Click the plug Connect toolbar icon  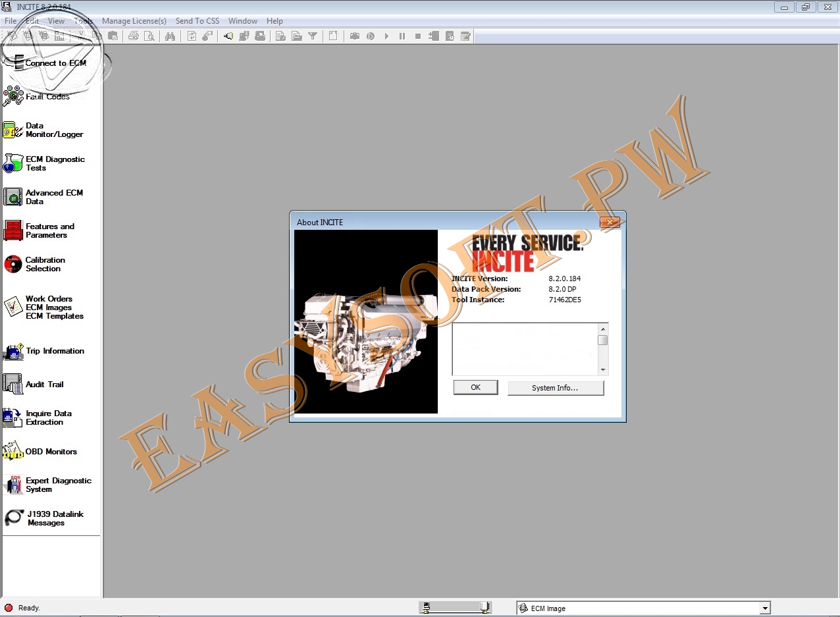coord(228,36)
